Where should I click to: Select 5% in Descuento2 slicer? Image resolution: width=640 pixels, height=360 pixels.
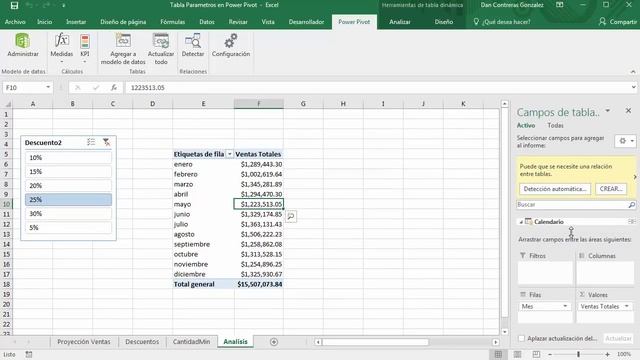coord(68,227)
